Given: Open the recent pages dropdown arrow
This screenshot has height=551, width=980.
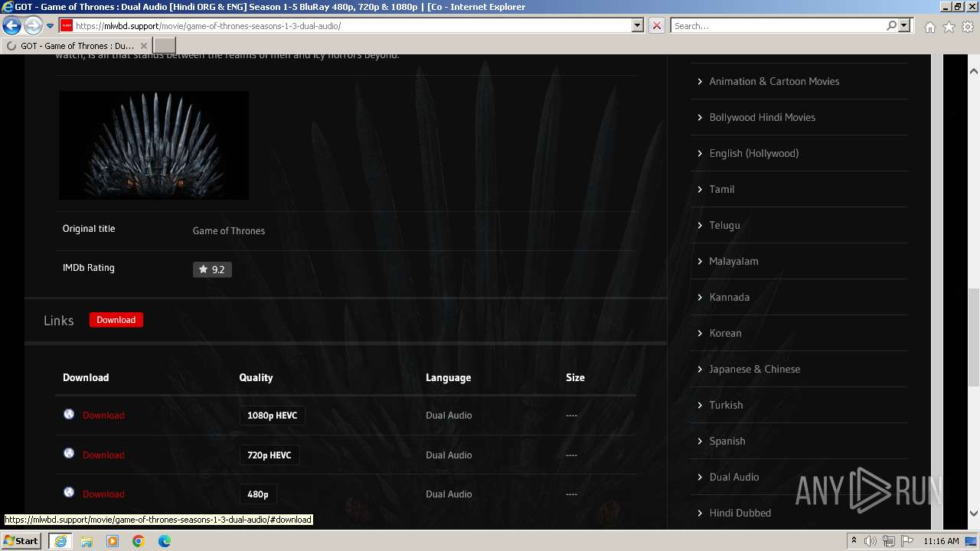Looking at the screenshot, I should 50,26.
